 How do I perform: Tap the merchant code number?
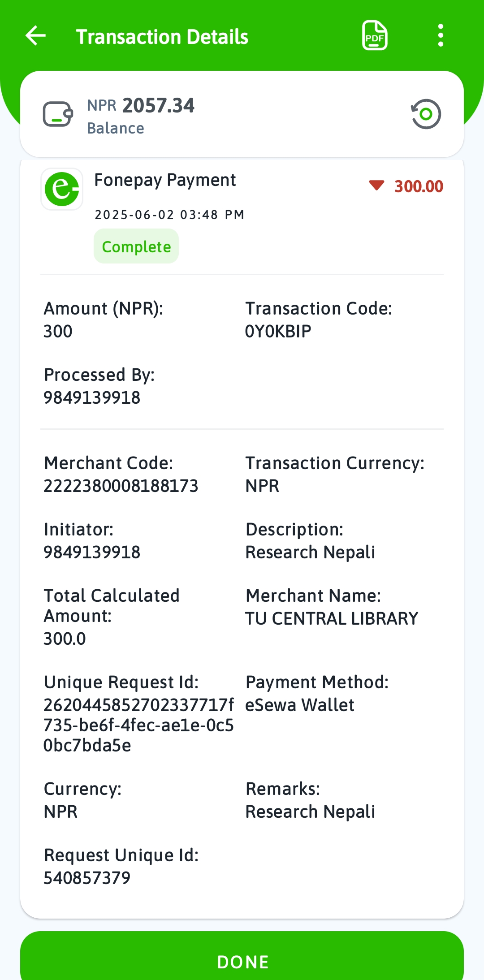click(121, 486)
